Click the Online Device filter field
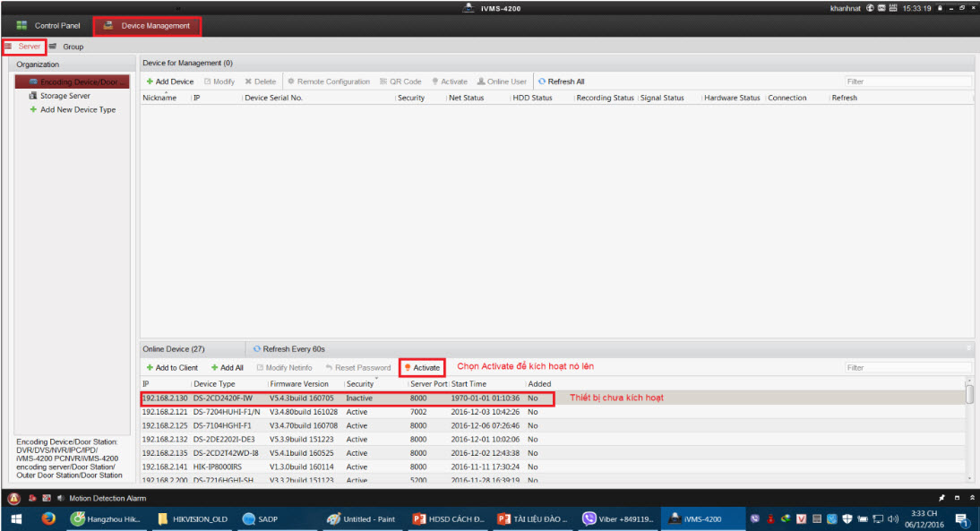The height and width of the screenshot is (531, 980). 907,368
